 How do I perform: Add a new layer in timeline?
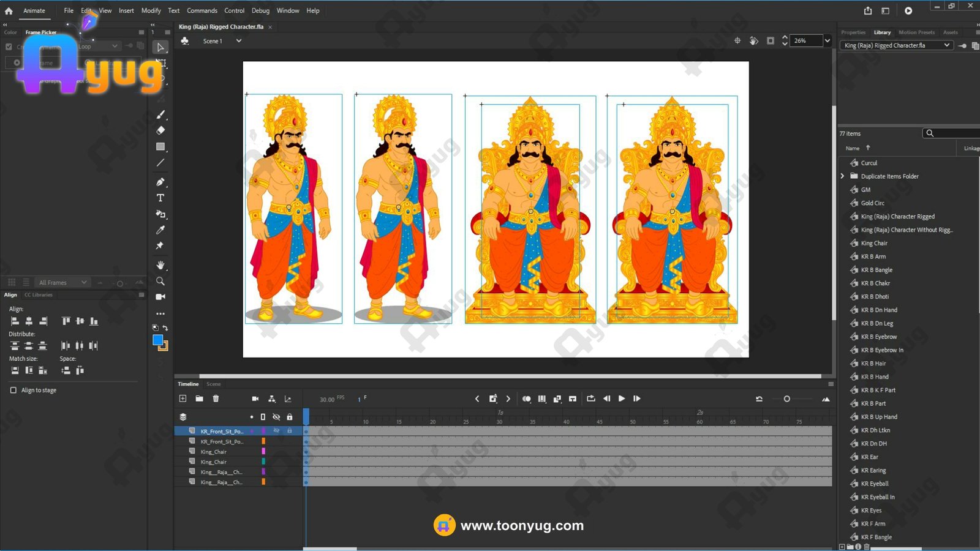click(183, 399)
